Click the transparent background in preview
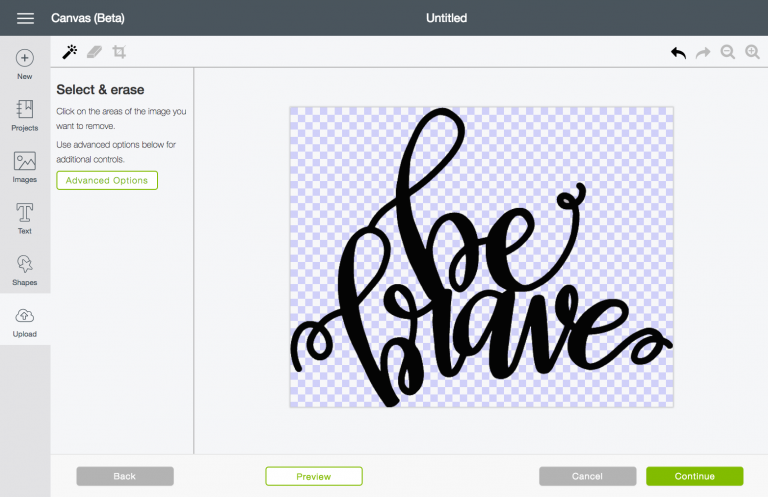 330,150
